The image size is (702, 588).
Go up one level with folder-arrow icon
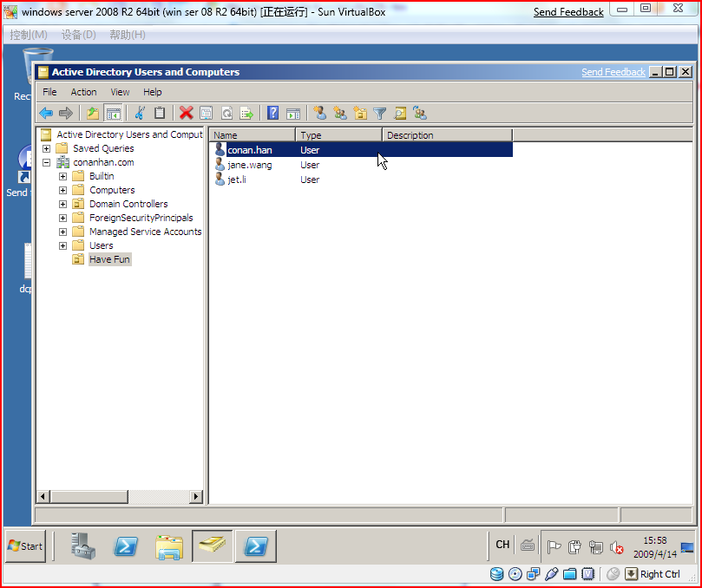point(93,114)
